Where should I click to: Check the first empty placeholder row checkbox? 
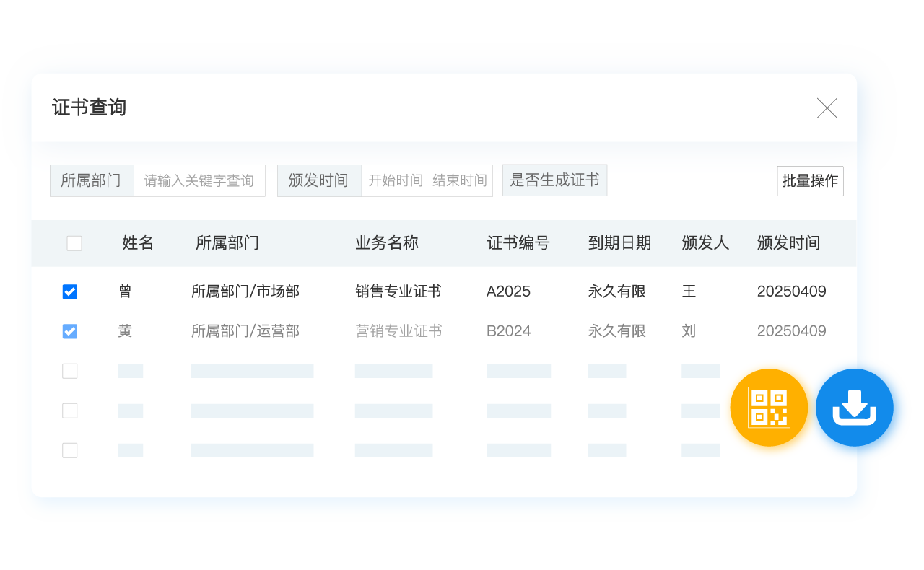point(70,371)
